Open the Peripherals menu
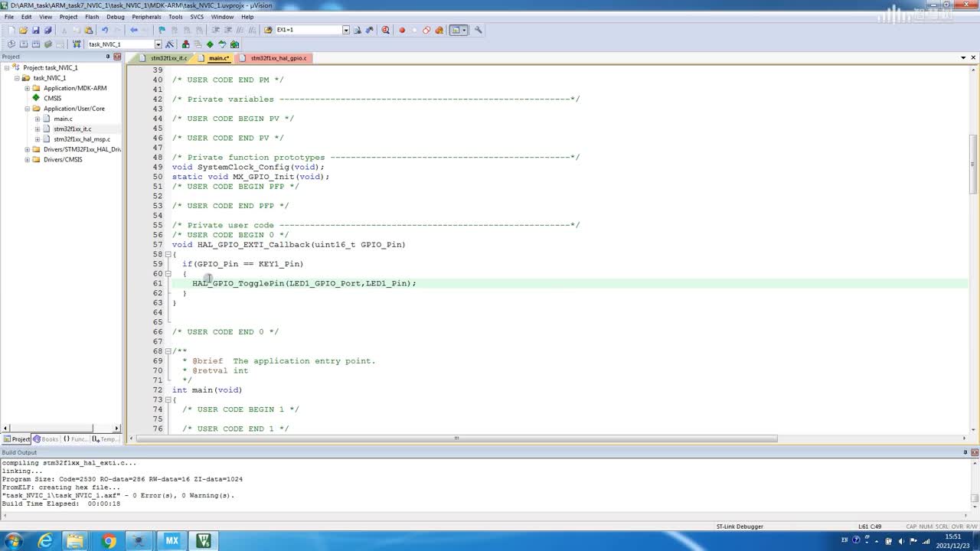Viewport: 980px width, 551px height. (x=146, y=16)
